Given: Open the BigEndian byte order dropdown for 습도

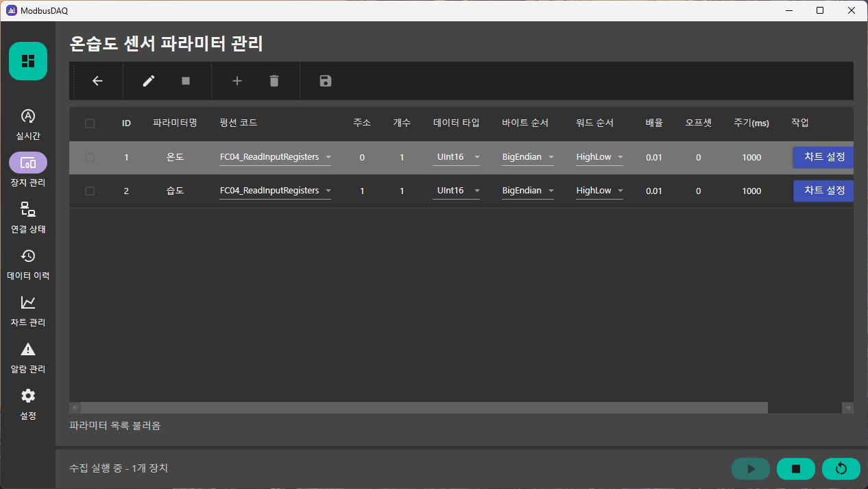Looking at the screenshot, I should click(x=527, y=191).
